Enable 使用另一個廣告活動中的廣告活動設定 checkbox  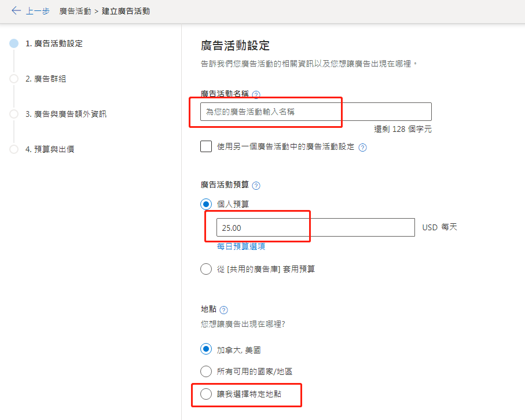click(x=206, y=146)
